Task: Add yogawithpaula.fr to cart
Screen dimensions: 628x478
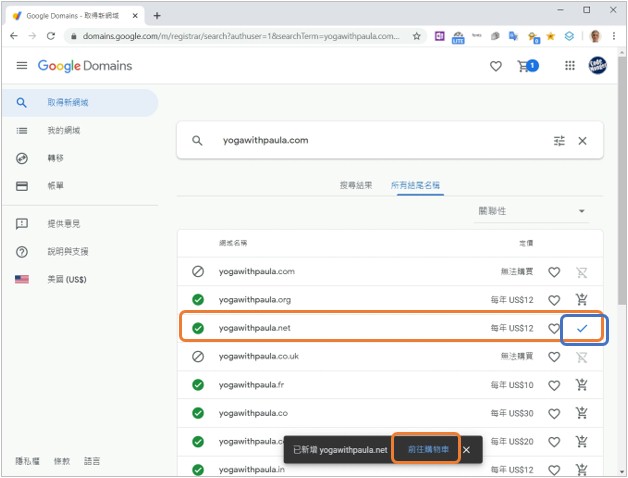Action: click(x=582, y=385)
